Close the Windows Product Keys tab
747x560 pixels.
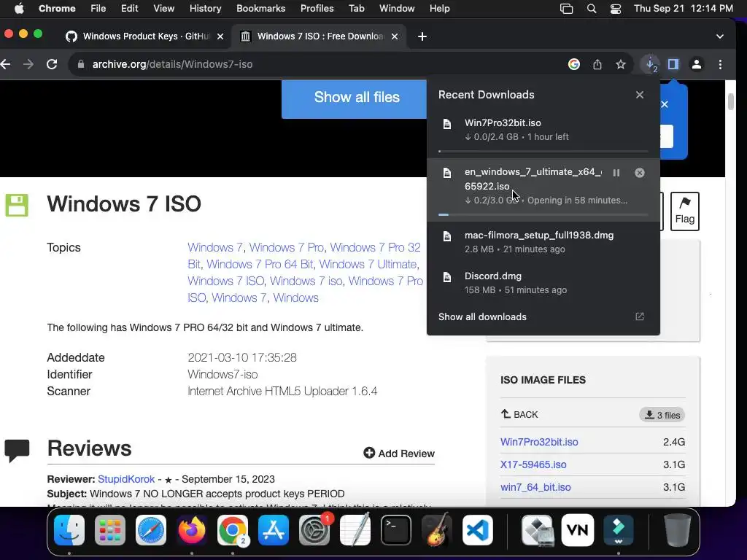220,36
